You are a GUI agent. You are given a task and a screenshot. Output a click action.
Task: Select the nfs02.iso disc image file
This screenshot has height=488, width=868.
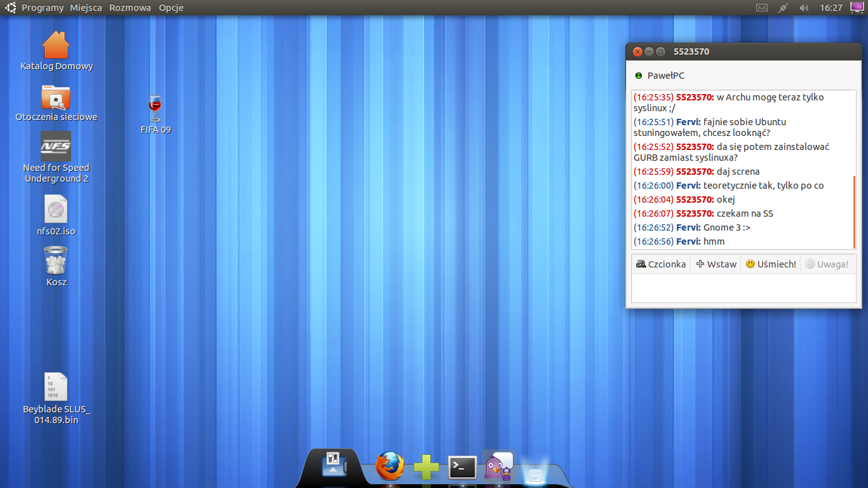(56, 210)
